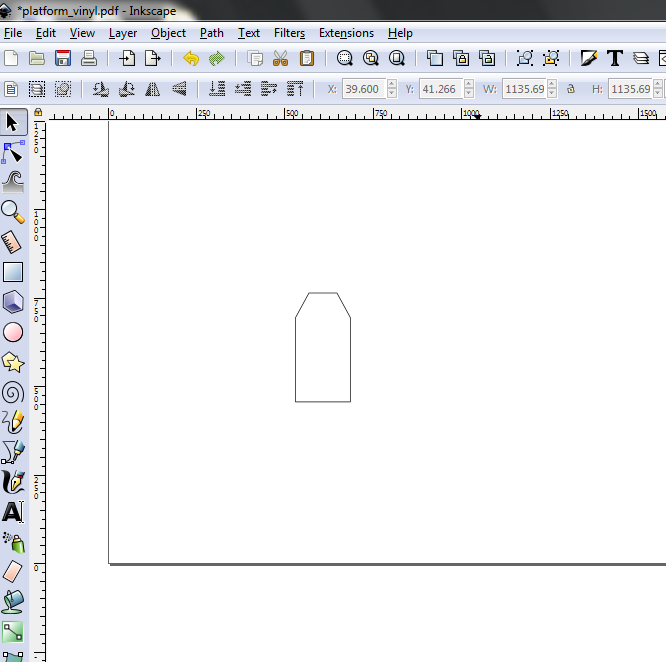Redo the last undone action
The width and height of the screenshot is (666, 662).
(x=217, y=58)
